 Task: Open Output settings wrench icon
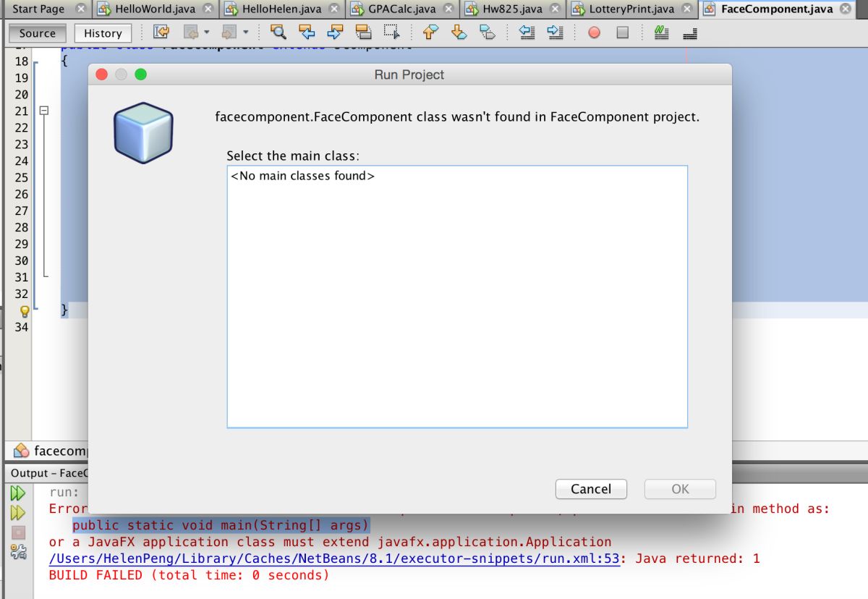point(17,552)
